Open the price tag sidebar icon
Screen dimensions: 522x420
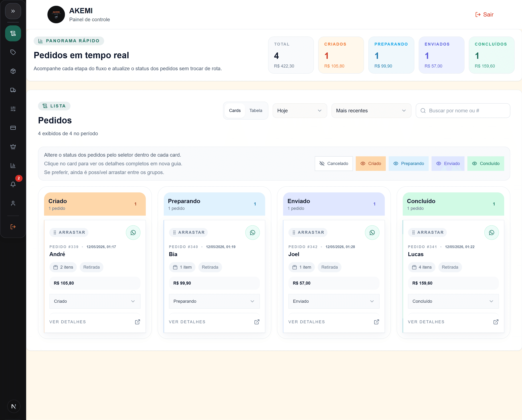tap(13, 52)
